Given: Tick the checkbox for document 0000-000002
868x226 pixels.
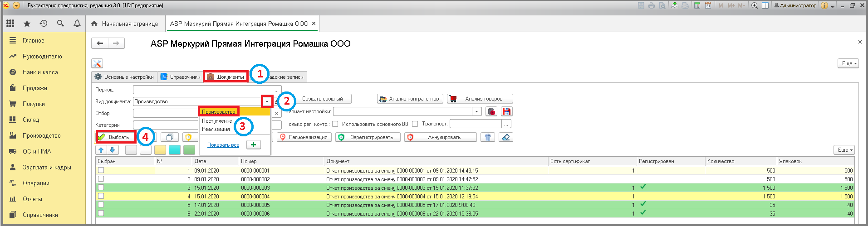Looking at the screenshot, I should (101, 179).
